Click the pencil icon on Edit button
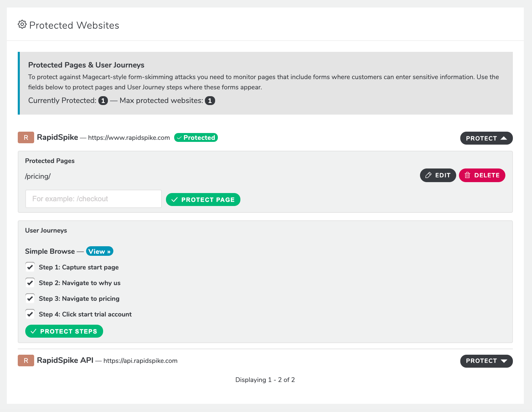This screenshot has width=532, height=412. 428,175
